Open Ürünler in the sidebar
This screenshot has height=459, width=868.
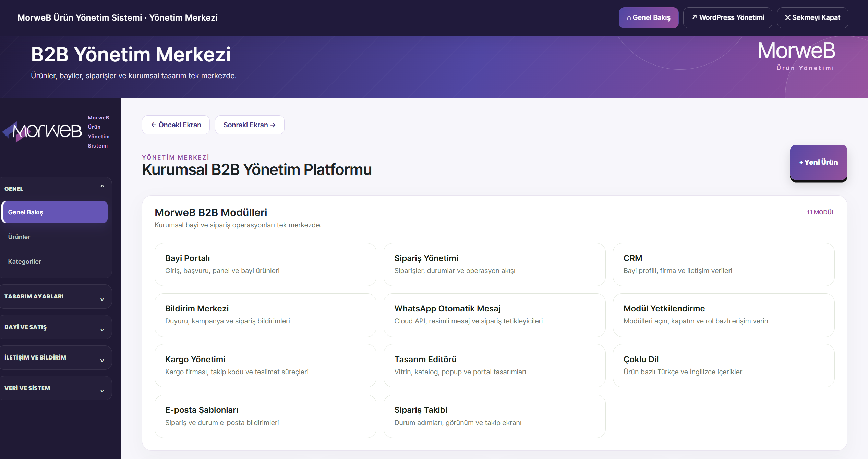pos(55,237)
